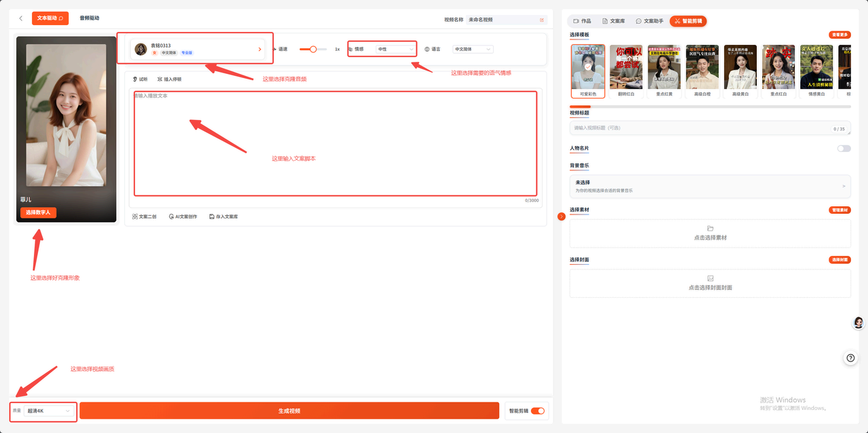Select the 翻转红白 template thumbnail
The image size is (868, 433).
tap(626, 71)
